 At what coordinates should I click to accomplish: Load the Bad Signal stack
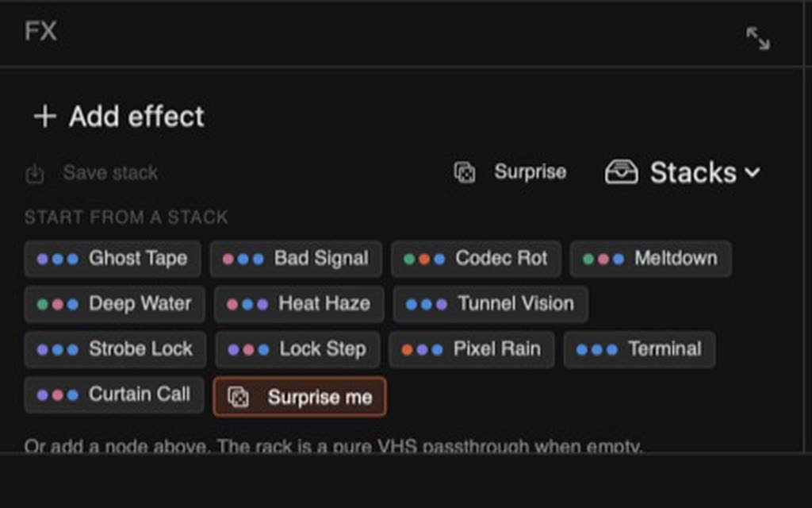pyautogui.click(x=296, y=258)
